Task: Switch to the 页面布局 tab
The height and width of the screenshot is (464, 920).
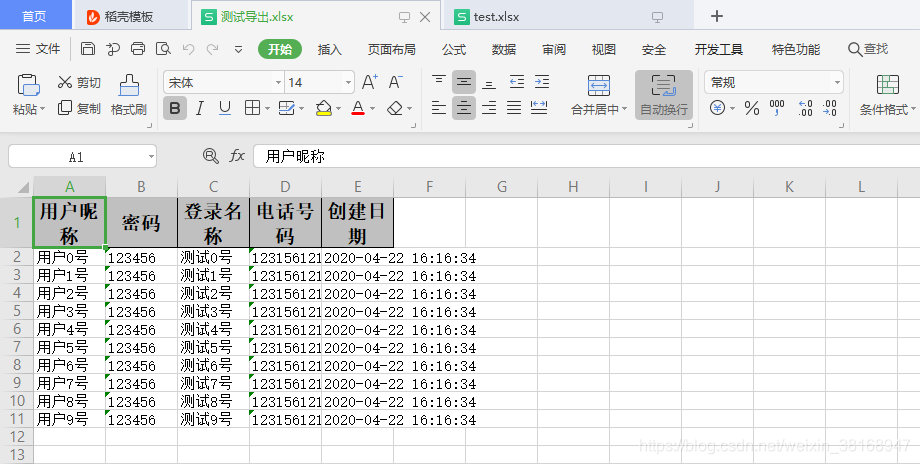Action: (x=391, y=49)
